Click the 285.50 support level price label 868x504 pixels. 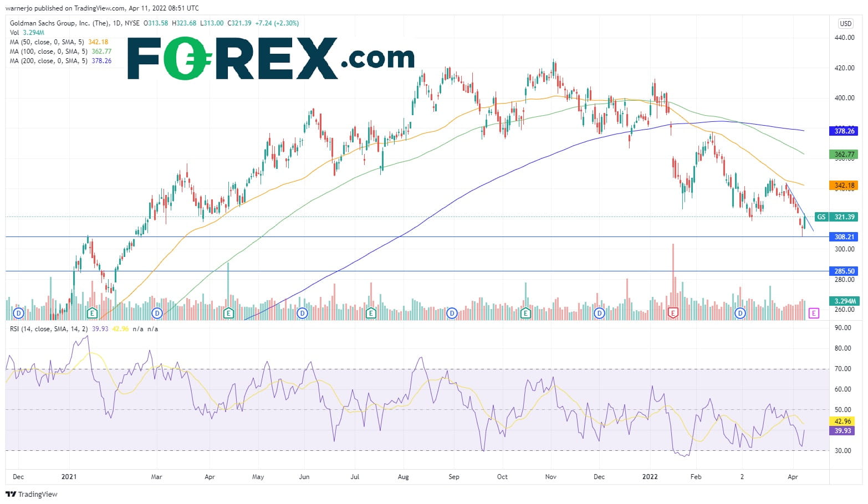tap(844, 271)
